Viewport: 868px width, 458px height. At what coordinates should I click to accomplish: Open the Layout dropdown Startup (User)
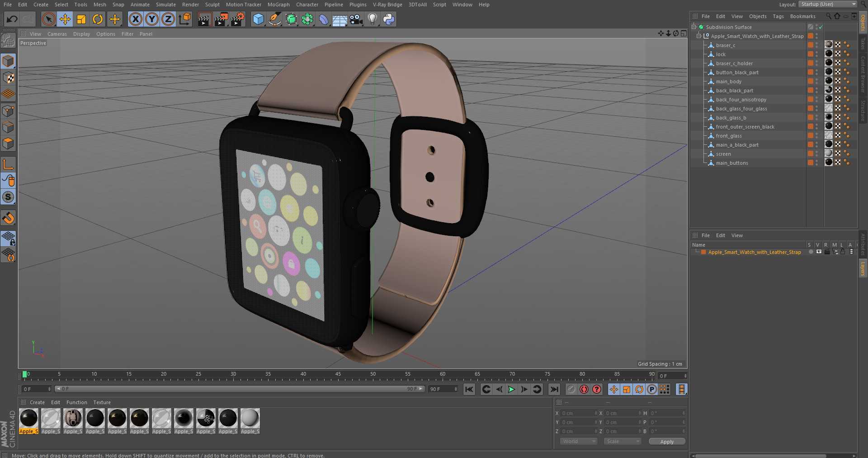(x=828, y=4)
